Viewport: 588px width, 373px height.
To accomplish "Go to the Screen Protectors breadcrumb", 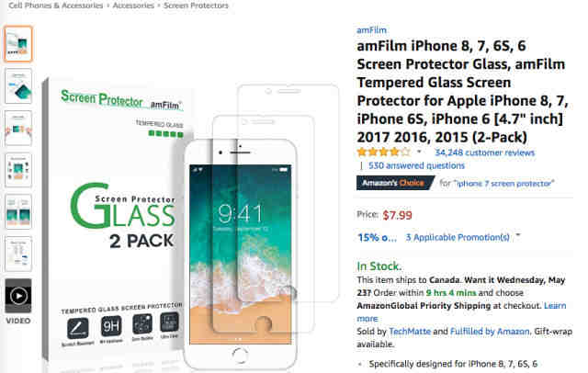I will [196, 6].
